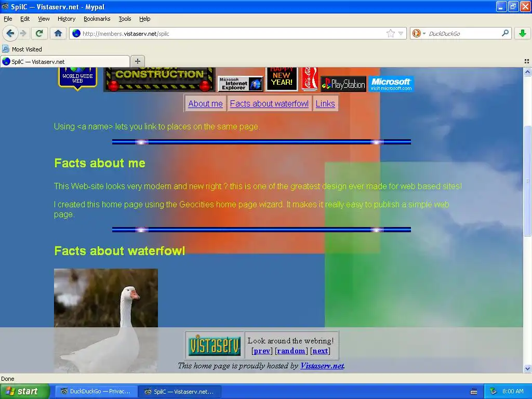Switch to DuckDuckGo taskbar window

96,391
